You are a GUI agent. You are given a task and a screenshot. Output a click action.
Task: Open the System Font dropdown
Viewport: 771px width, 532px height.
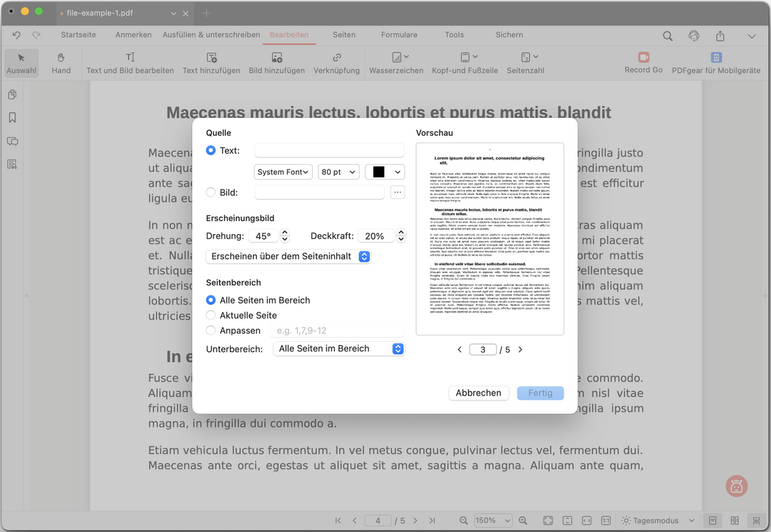(283, 172)
